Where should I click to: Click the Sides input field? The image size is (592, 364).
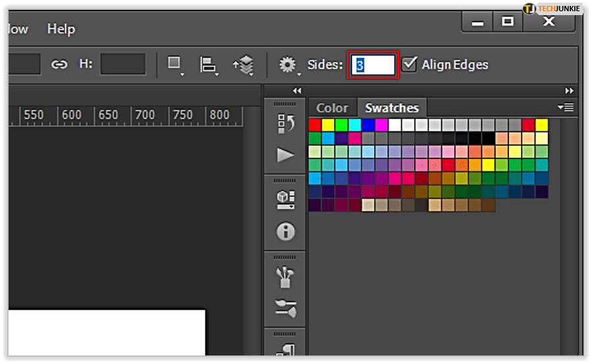point(373,65)
